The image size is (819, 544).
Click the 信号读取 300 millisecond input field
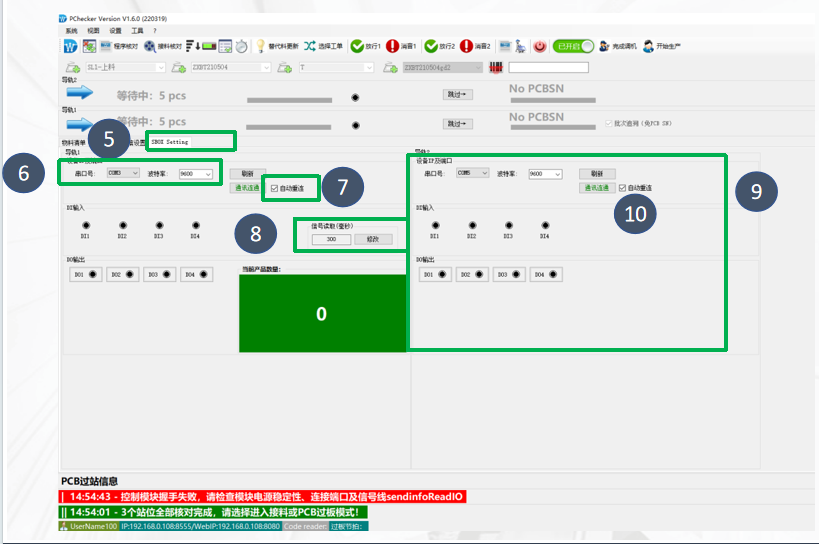click(330, 240)
